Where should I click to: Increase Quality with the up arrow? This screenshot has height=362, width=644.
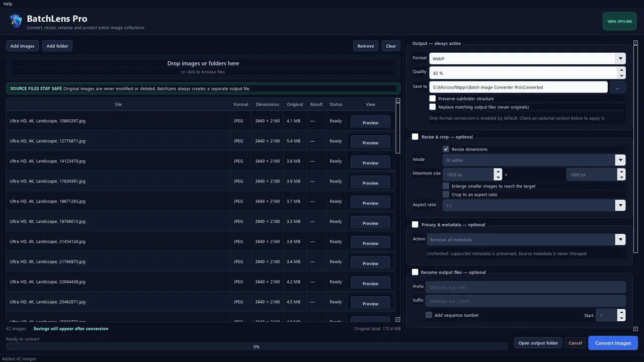[621, 70]
